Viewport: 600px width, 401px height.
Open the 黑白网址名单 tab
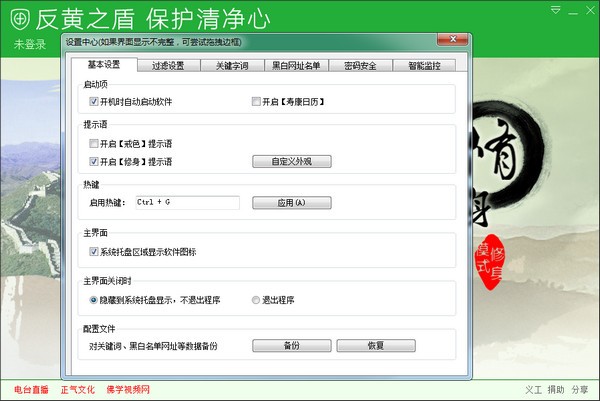pos(296,66)
